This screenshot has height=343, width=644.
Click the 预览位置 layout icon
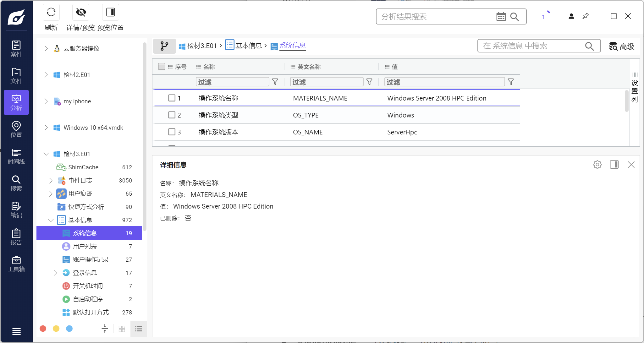(x=111, y=12)
